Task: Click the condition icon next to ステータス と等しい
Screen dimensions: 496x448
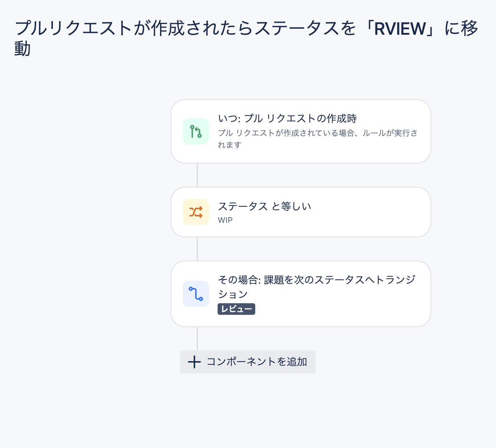Action: coord(196,212)
